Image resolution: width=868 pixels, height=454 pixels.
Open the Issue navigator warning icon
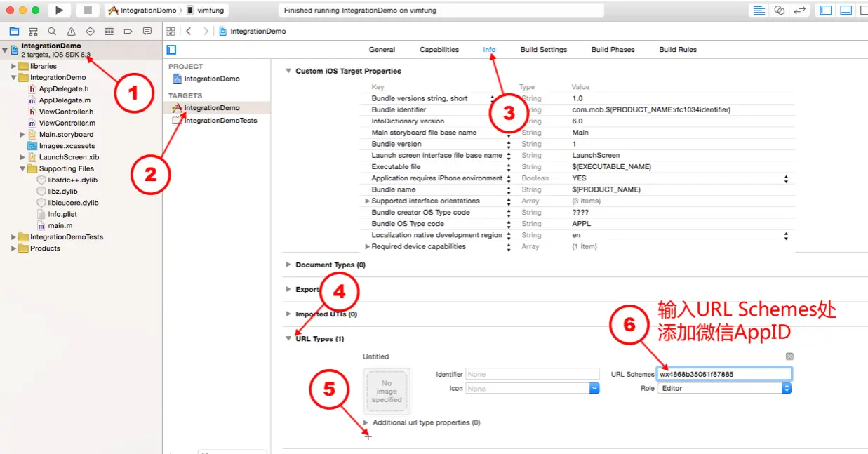pyautogui.click(x=71, y=32)
